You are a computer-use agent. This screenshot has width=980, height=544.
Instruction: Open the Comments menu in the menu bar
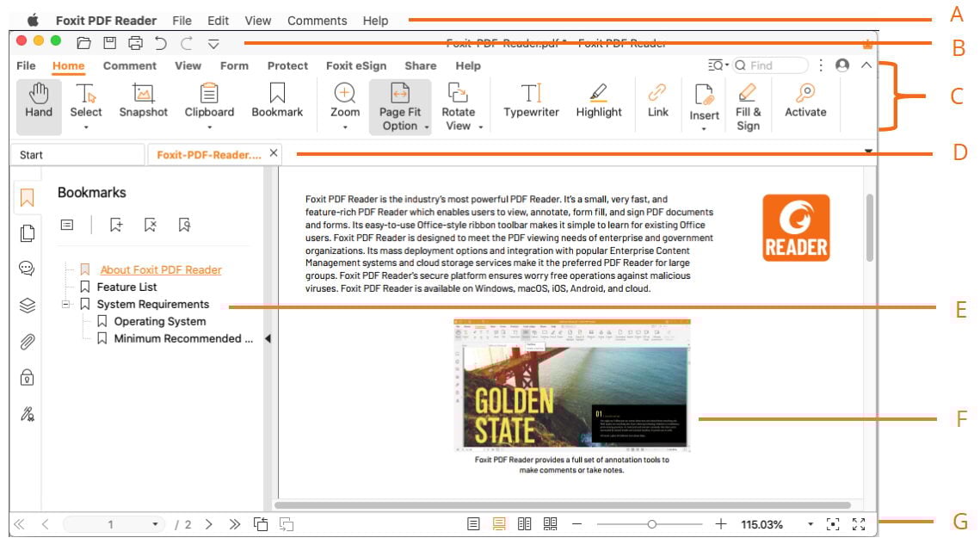[x=317, y=20]
